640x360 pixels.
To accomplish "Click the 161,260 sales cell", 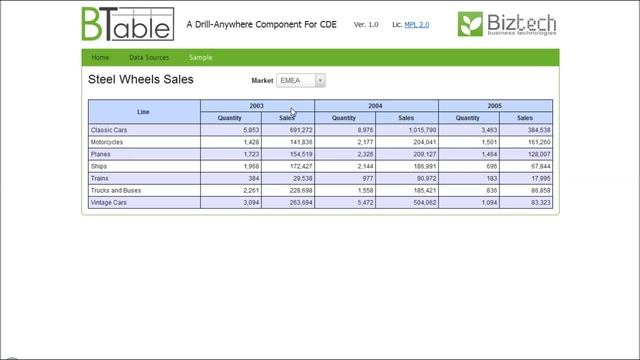I will [526, 142].
